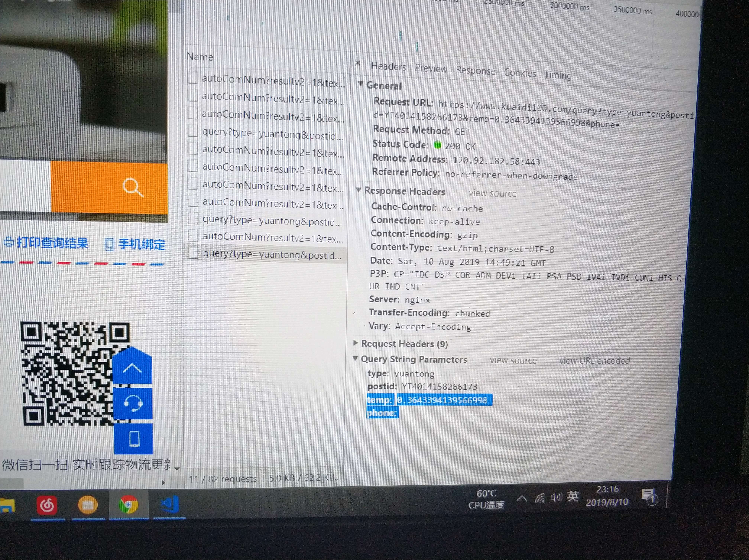This screenshot has width=749, height=560.
Task: Click the 手机绑定 link
Action: pos(142,244)
